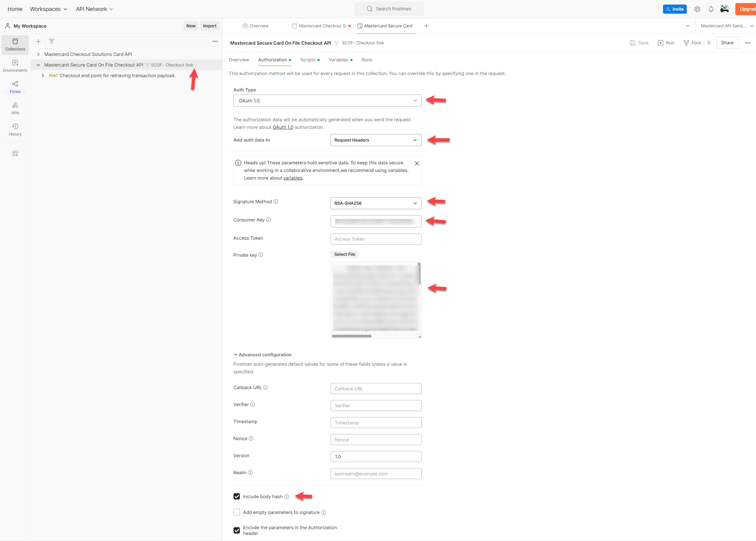
Task: Open settings gear in top bar
Action: point(697,9)
